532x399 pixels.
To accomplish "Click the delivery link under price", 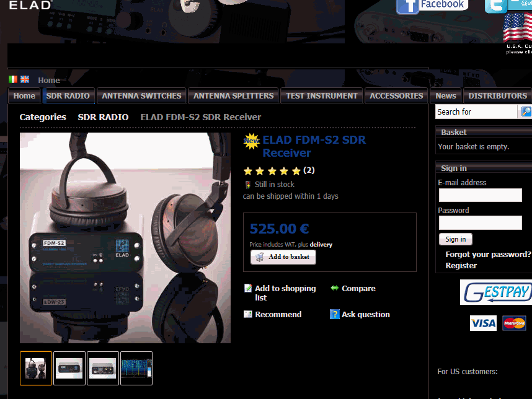I will [321, 244].
